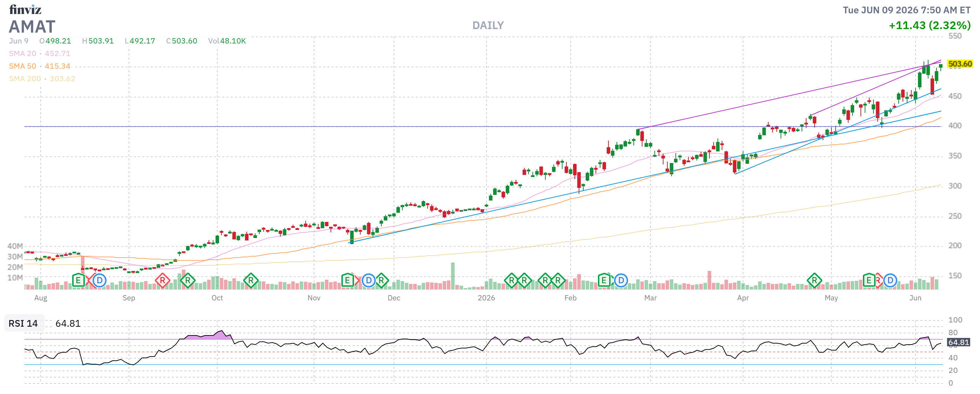Open the February earnings marker
Viewport: 980px width, 394px height.
pyautogui.click(x=604, y=281)
